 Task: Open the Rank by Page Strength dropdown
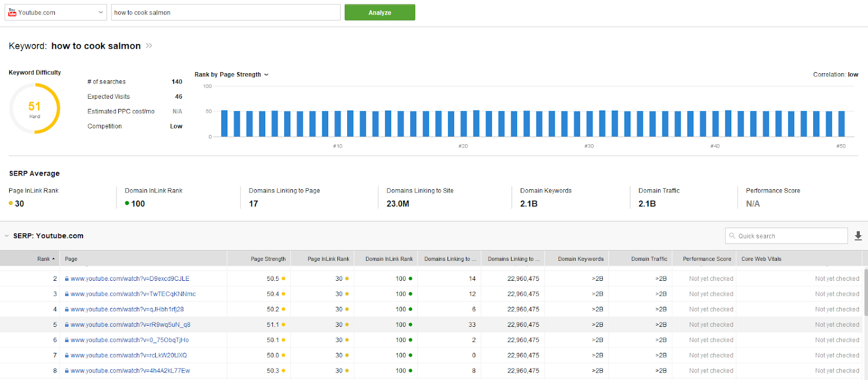(x=232, y=74)
